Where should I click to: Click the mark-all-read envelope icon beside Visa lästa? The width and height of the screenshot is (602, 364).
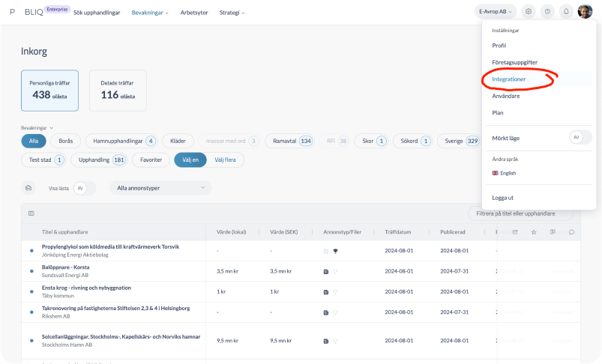[28, 188]
